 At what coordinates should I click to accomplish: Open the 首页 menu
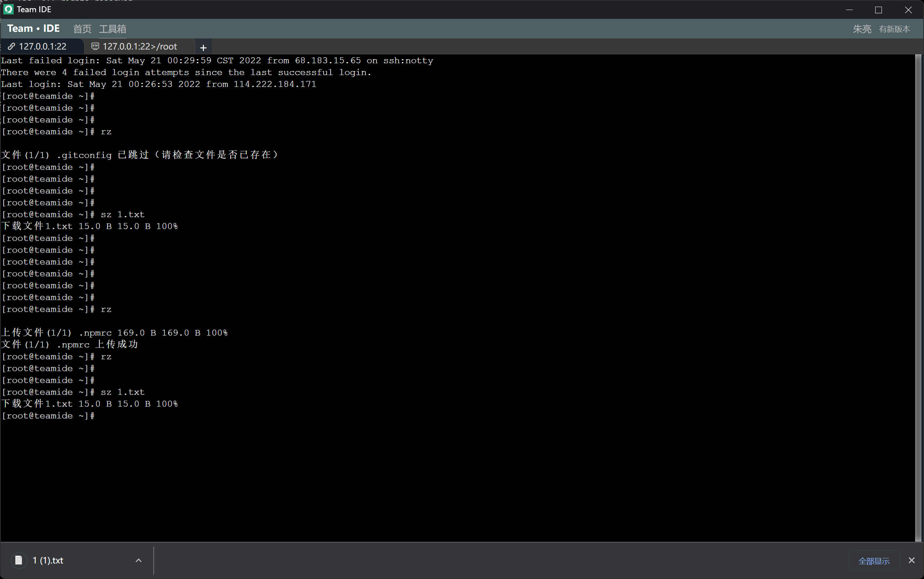pyautogui.click(x=82, y=29)
